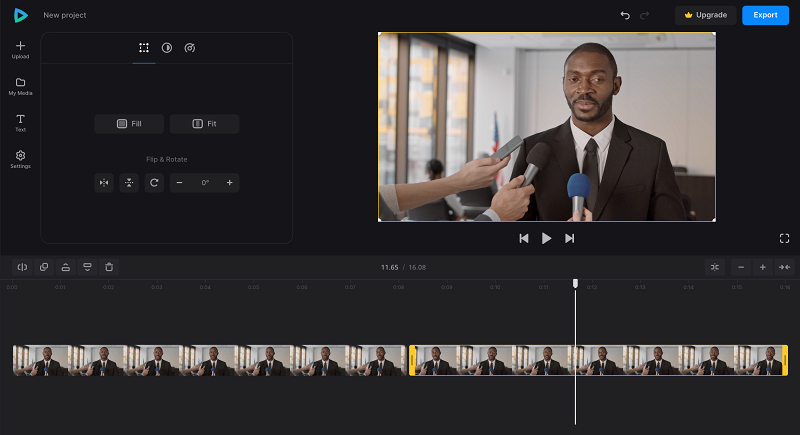Open the Upload panel in the sidebar
Viewport: 800px width, 435px height.
20,50
